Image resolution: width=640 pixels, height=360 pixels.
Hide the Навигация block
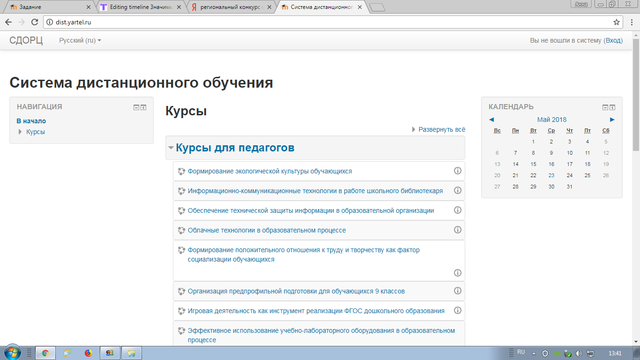pyautogui.click(x=136, y=107)
